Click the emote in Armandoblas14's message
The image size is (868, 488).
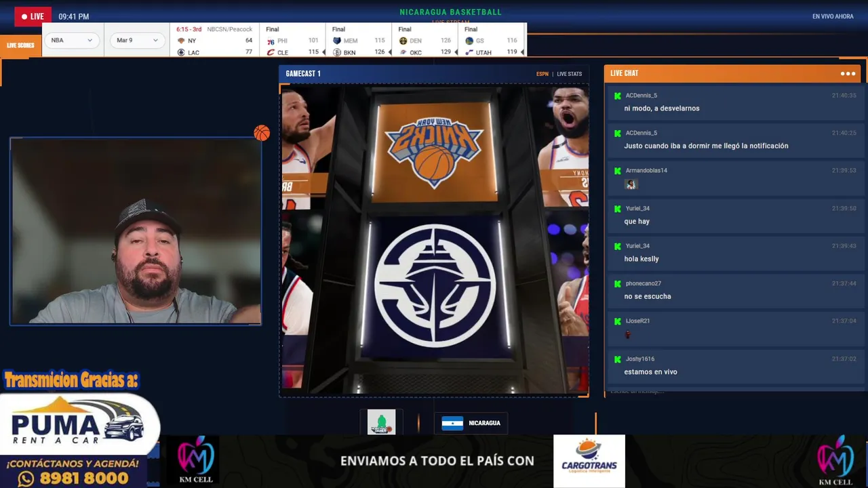coord(631,184)
